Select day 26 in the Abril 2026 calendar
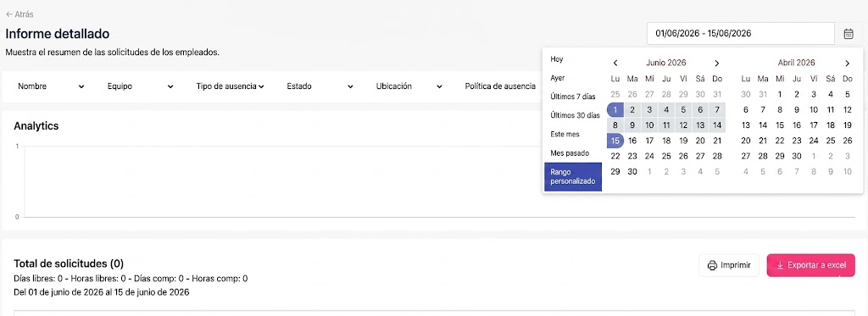 848,141
